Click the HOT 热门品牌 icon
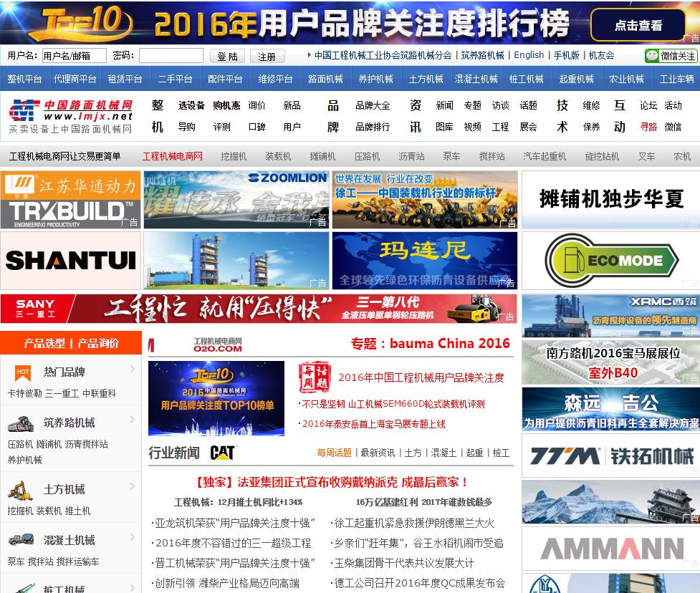Screen dimensions: 700x593 [x=23, y=372]
